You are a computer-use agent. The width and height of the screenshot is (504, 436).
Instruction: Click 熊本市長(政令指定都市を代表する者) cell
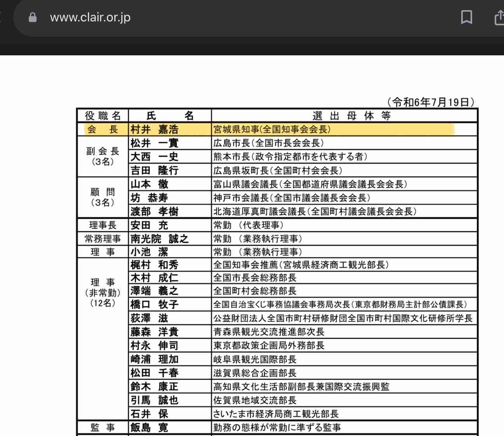(345, 156)
